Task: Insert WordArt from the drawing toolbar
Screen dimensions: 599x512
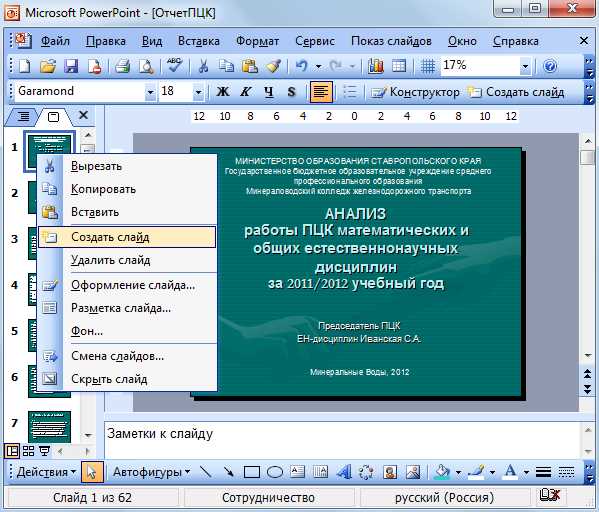Action: click(343, 472)
